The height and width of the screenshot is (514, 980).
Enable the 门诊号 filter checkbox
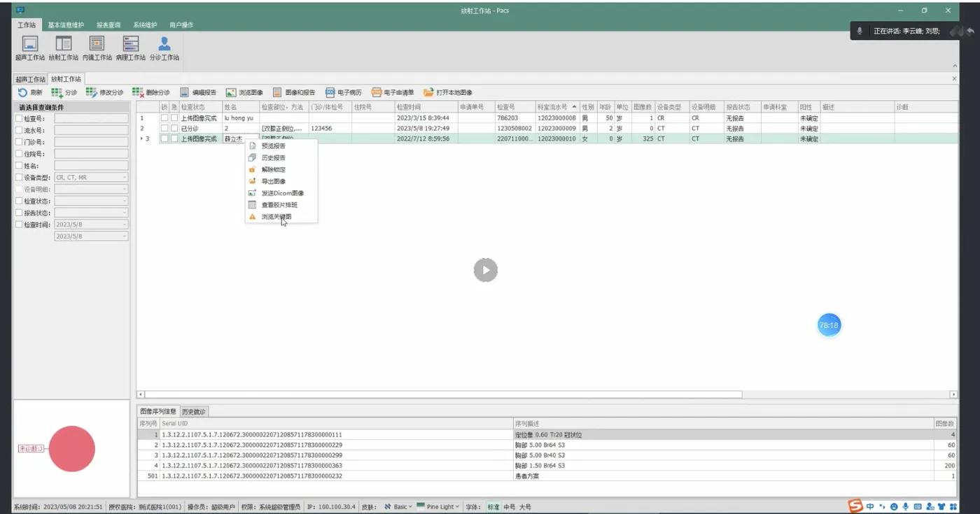pyautogui.click(x=19, y=142)
